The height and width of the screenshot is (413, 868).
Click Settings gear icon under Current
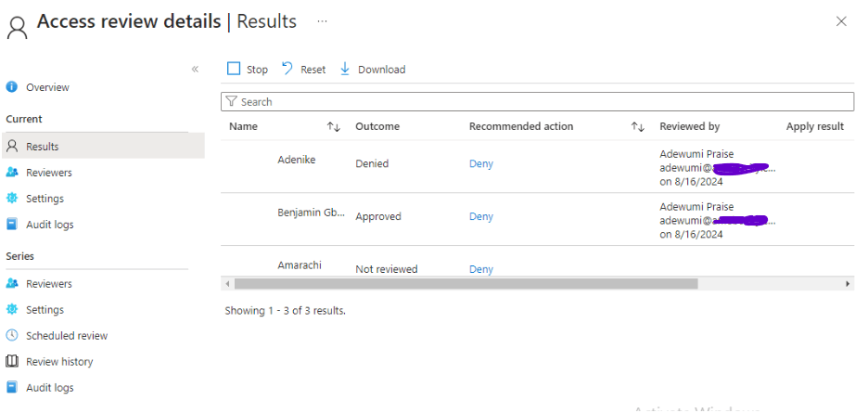point(12,199)
